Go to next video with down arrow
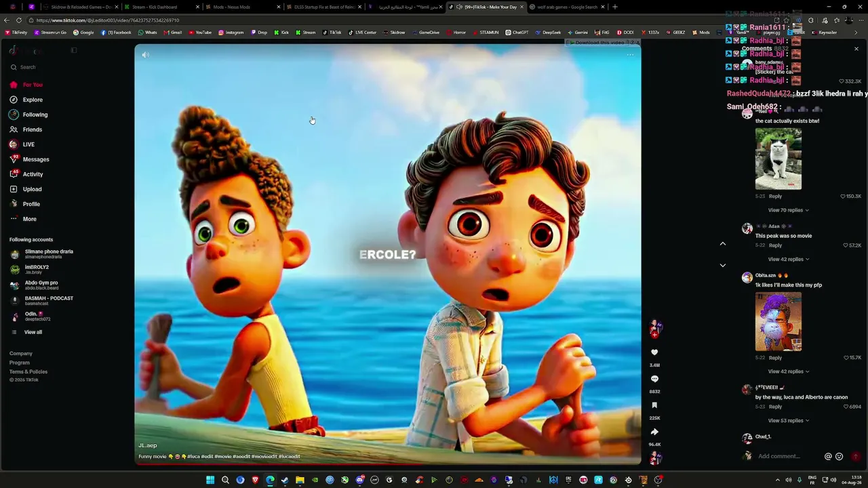Viewport: 868px width, 488px height. pos(723,265)
